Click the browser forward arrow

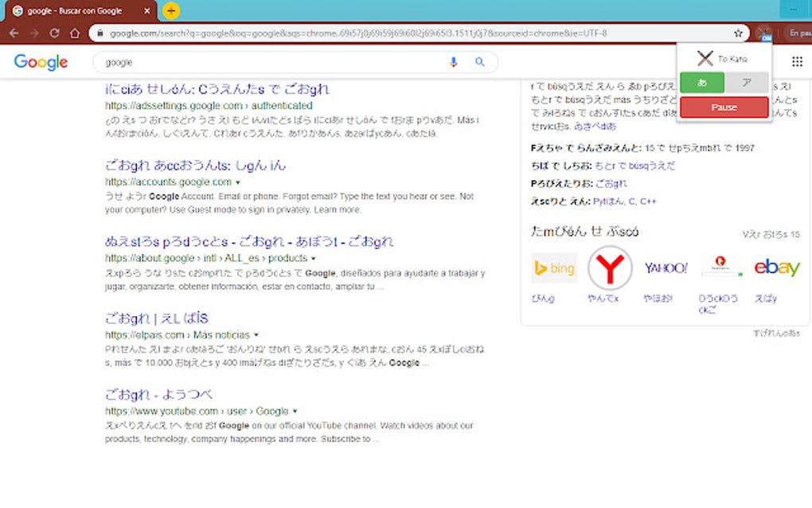pyautogui.click(x=34, y=33)
